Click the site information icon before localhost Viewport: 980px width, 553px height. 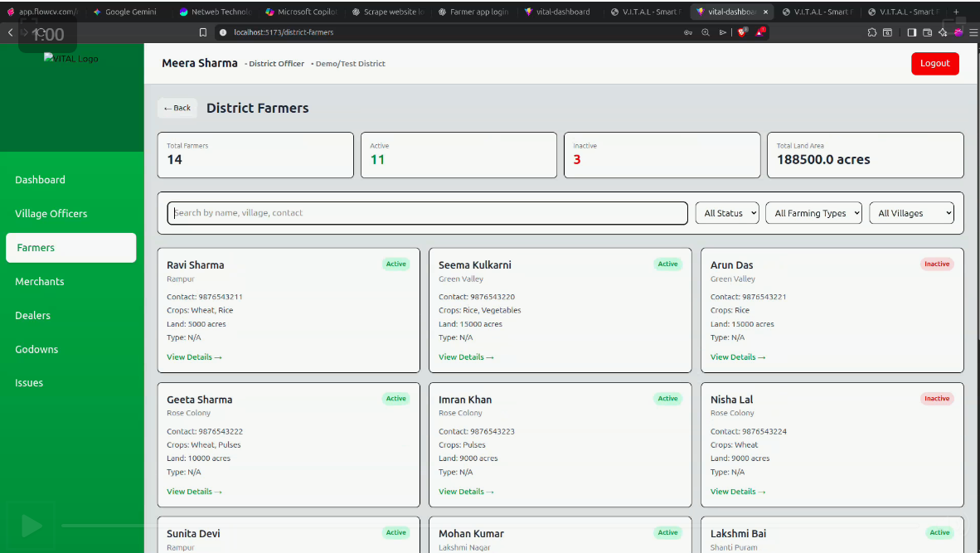[223, 32]
